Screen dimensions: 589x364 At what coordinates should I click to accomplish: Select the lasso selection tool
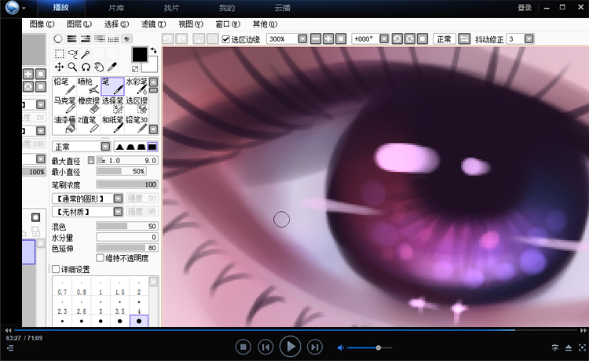pos(72,53)
